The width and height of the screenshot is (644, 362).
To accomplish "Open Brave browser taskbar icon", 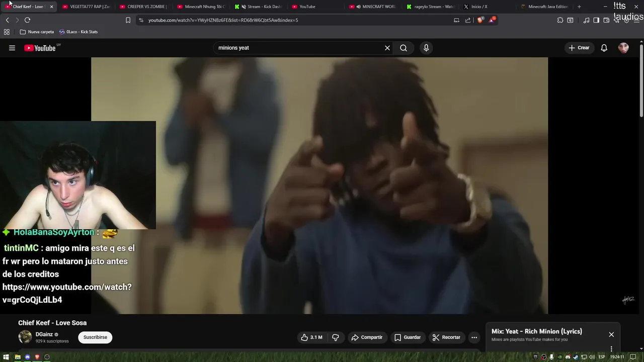I will point(37,357).
